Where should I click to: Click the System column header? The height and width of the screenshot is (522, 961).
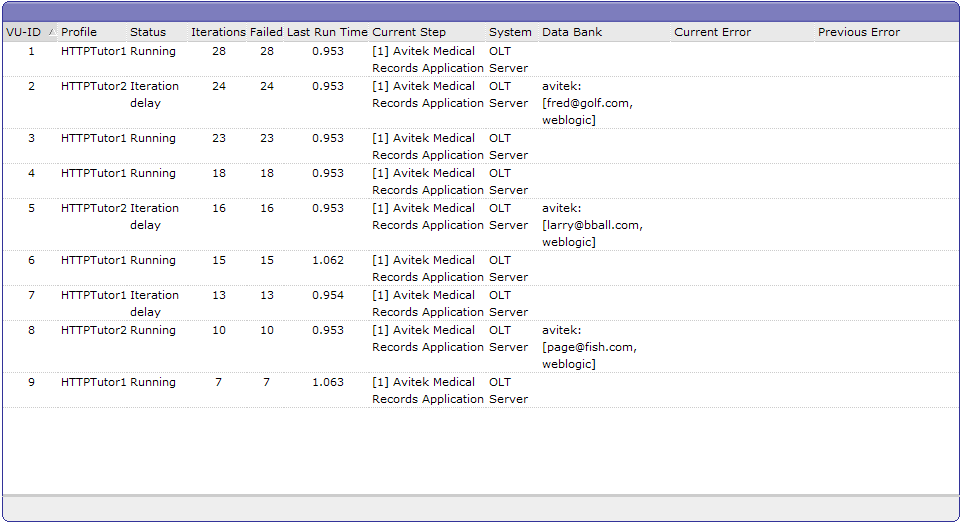tap(510, 32)
